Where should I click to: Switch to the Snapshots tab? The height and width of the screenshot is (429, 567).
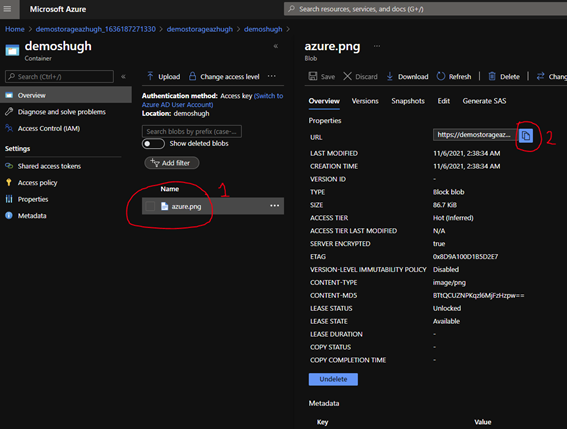408,101
